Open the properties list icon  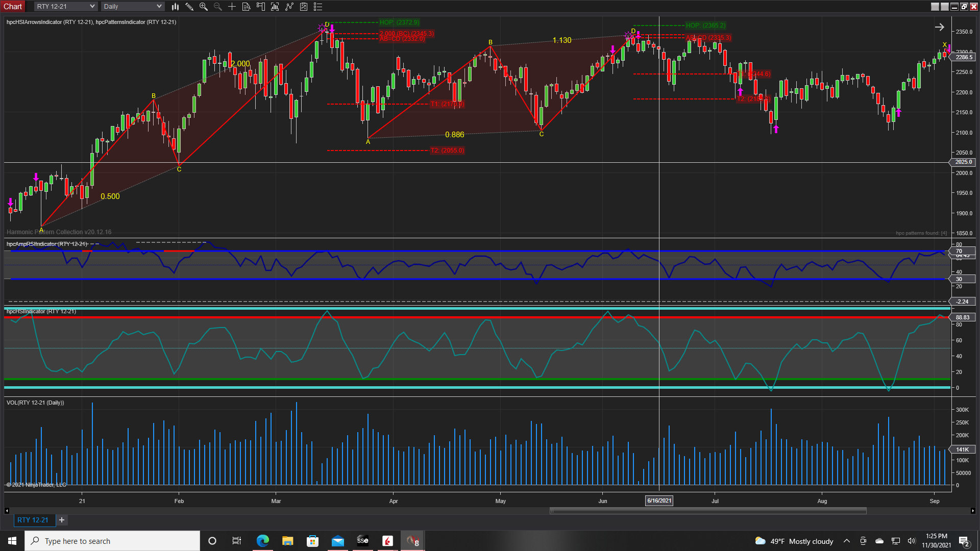[x=318, y=7]
